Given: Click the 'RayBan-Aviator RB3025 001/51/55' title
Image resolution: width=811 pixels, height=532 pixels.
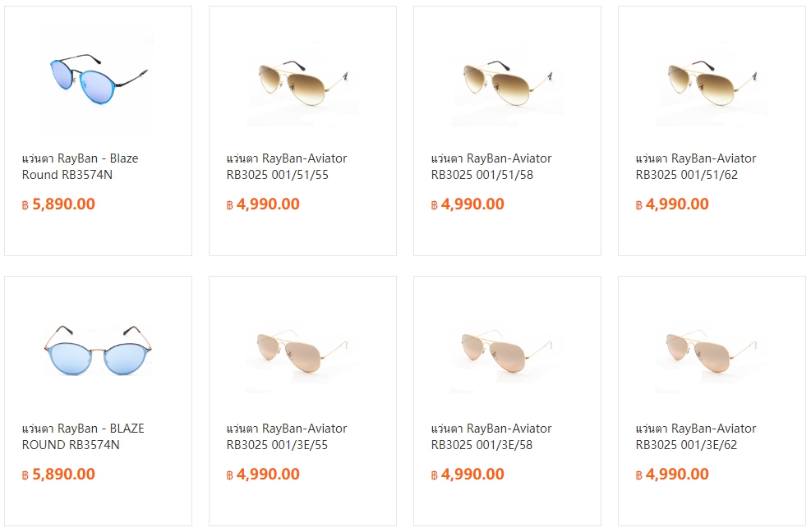Looking at the screenshot, I should click(x=286, y=167).
